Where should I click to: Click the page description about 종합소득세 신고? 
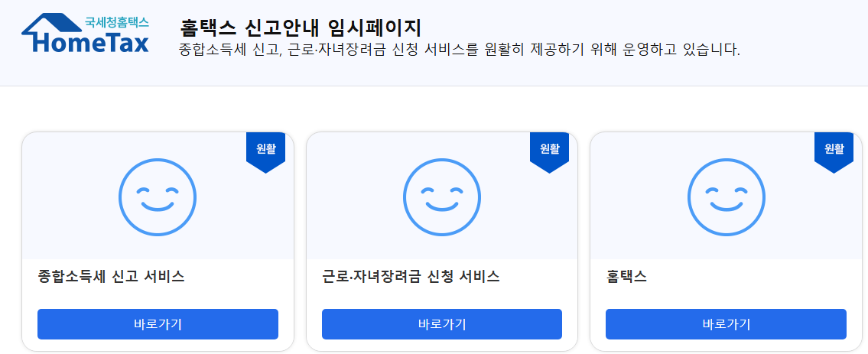click(460, 50)
